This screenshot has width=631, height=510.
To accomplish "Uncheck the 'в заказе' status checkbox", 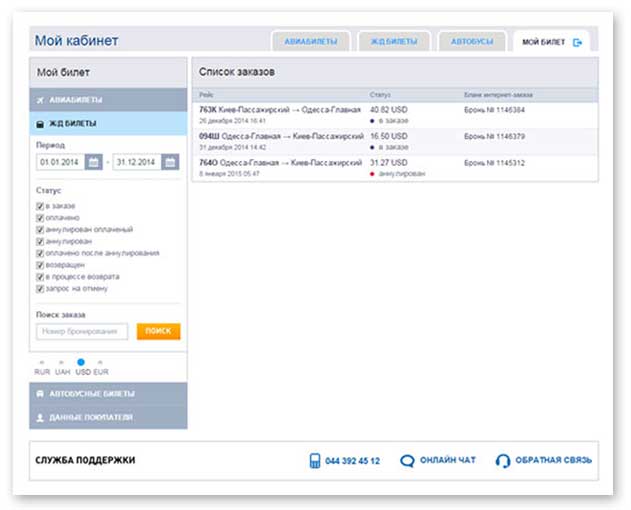I will [x=40, y=206].
